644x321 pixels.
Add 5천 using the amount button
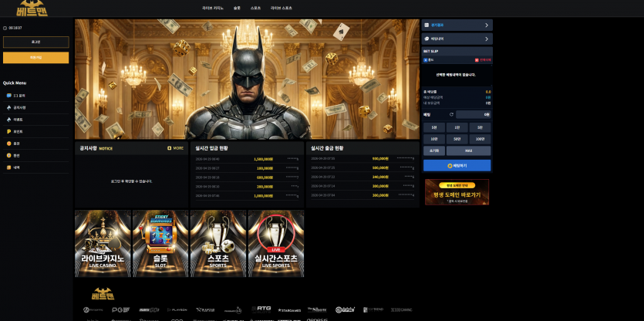click(433, 127)
